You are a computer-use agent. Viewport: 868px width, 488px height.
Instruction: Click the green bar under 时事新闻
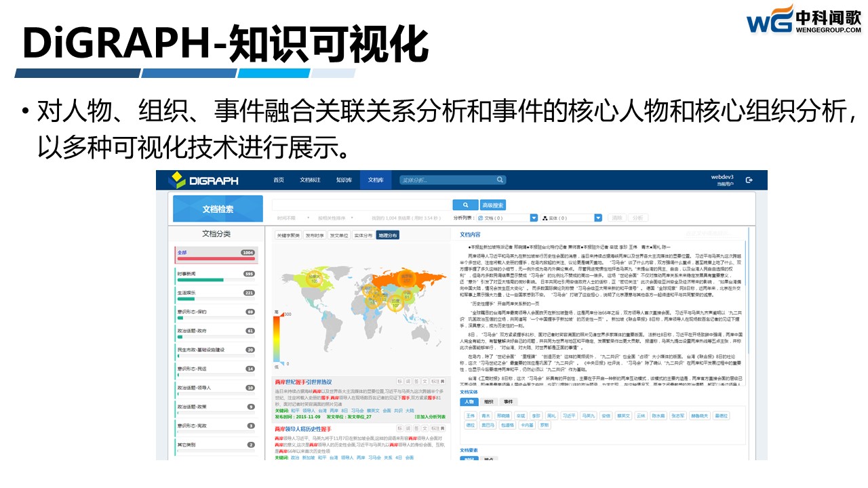tap(200, 279)
